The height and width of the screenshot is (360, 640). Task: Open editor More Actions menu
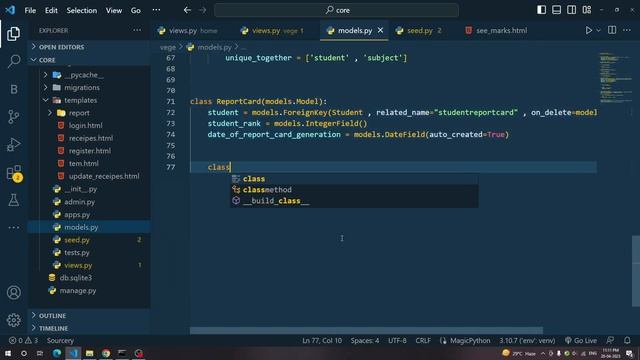click(627, 30)
